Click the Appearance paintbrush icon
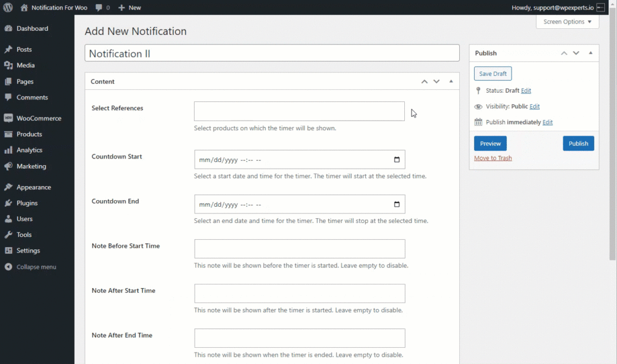The image size is (617, 364). pyautogui.click(x=8, y=187)
